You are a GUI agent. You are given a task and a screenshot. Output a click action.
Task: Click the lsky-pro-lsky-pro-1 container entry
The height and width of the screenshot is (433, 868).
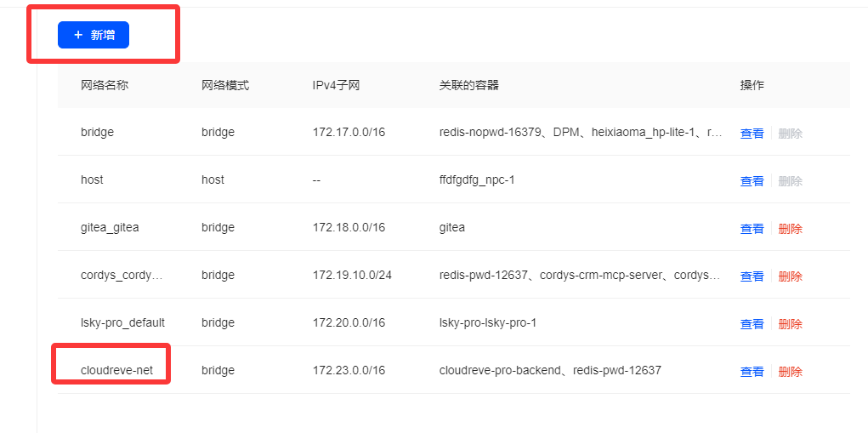488,322
